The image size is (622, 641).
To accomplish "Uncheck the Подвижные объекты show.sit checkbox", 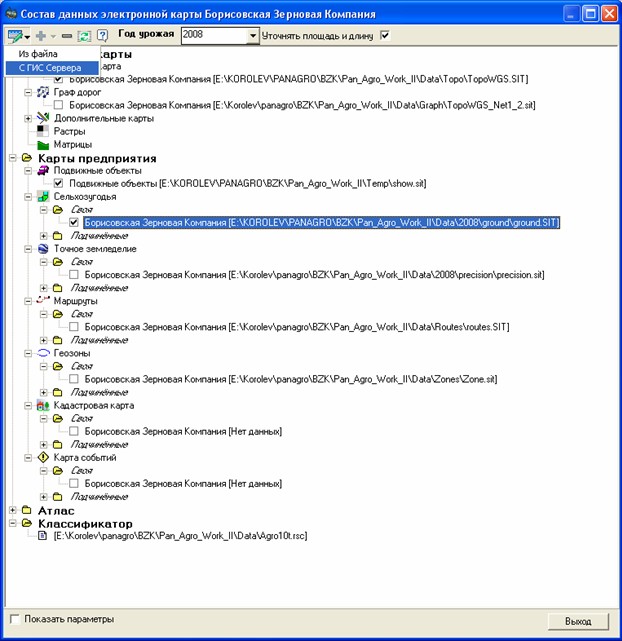I will 59,183.
